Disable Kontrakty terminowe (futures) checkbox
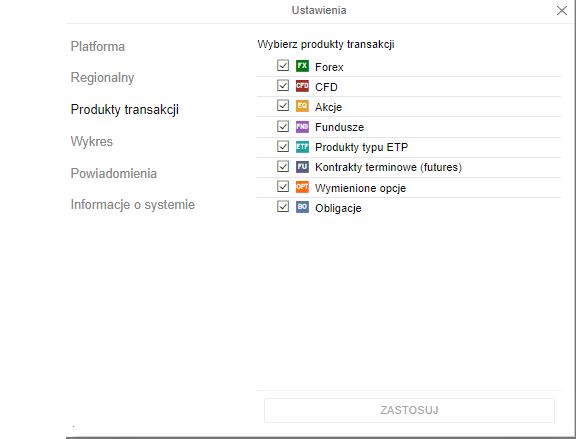The image size is (576, 439). (283, 166)
